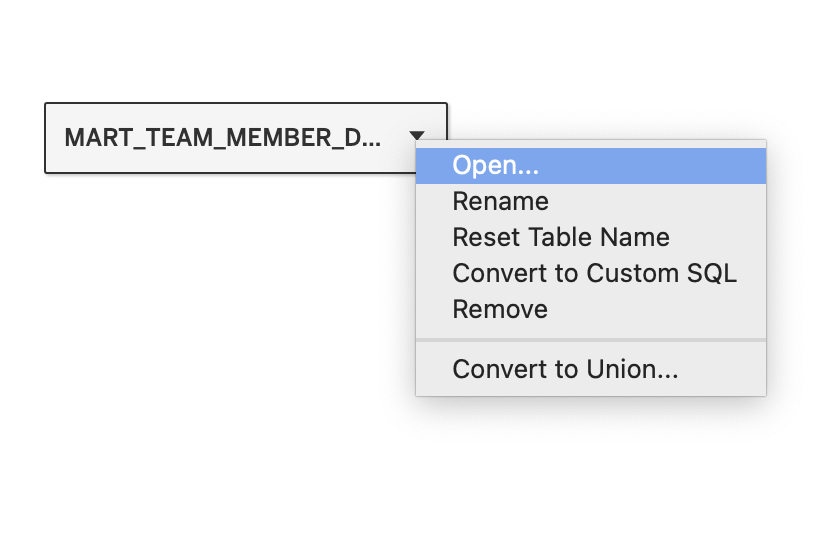The height and width of the screenshot is (542, 836).
Task: Collapse the menu using the table's black triangle
Action: [417, 136]
